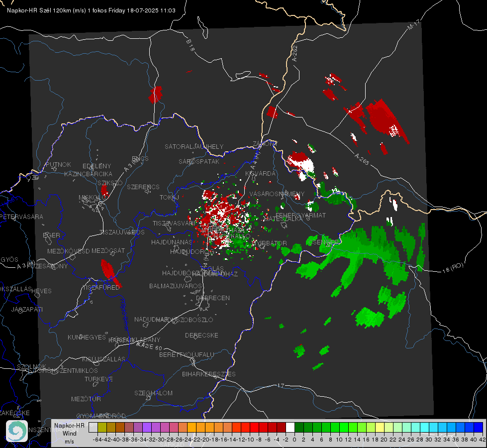Click the MEZŐCSÁT city label
The image size is (487, 448).
pyautogui.click(x=108, y=250)
